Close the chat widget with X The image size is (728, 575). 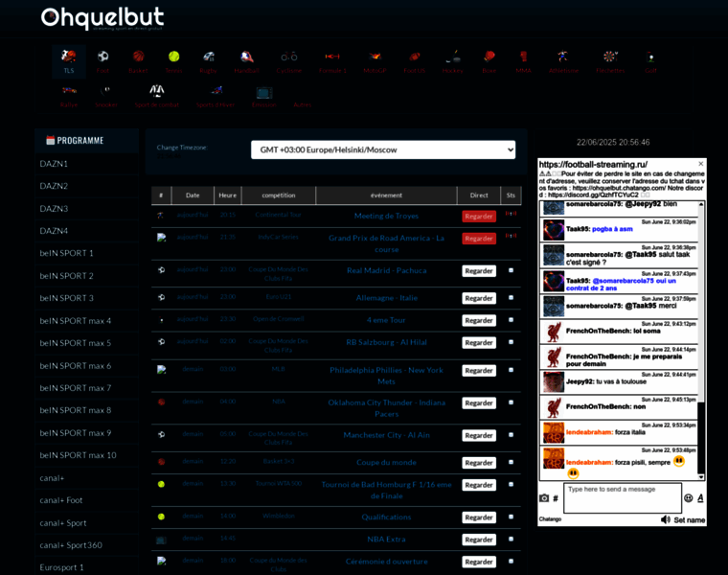700,164
